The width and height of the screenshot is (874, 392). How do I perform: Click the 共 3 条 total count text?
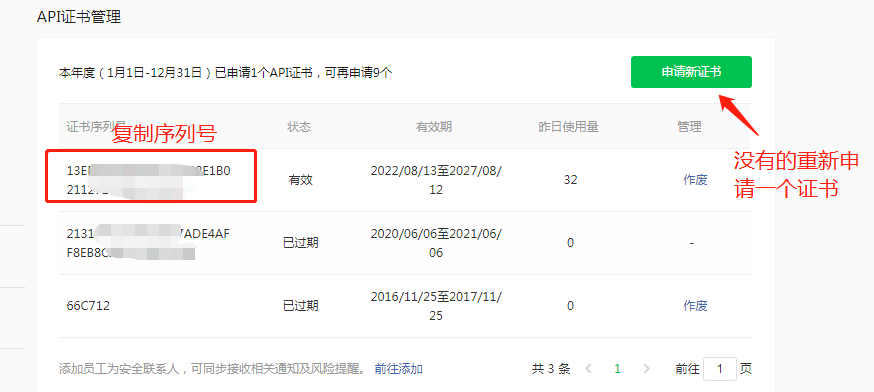tap(551, 369)
